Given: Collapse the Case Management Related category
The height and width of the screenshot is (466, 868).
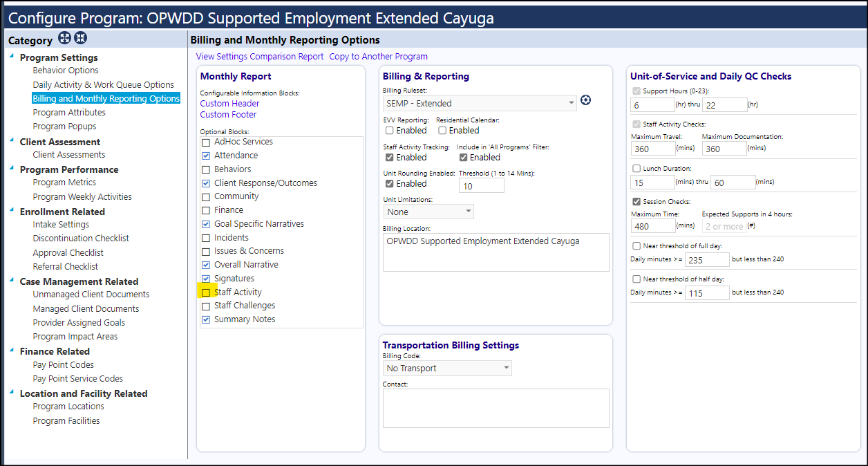Looking at the screenshot, I should (12, 280).
